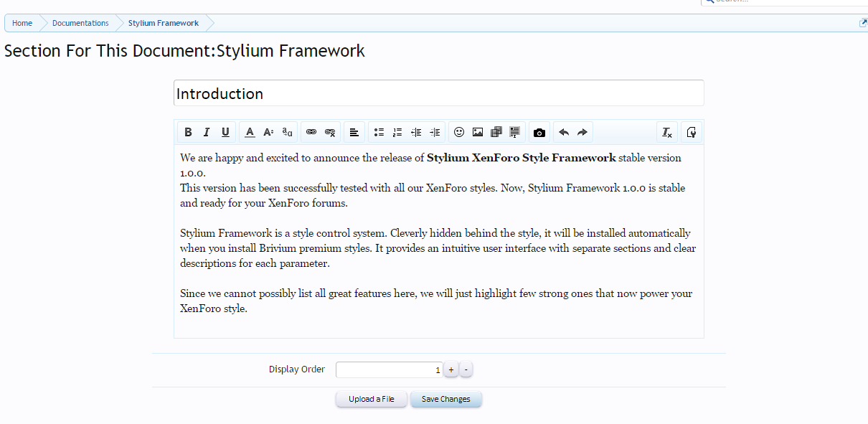Redo the last undone edit
Viewport: 868px width, 424px height.
(582, 132)
